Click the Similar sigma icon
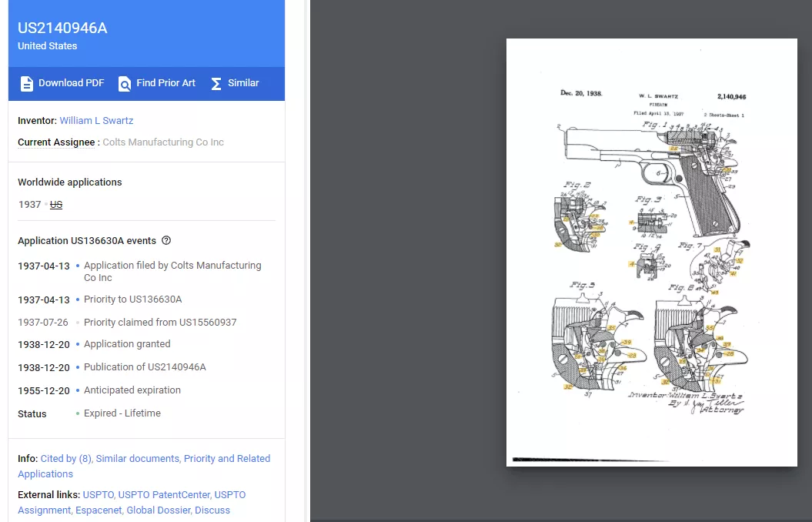The height and width of the screenshot is (522, 812). [x=216, y=83]
